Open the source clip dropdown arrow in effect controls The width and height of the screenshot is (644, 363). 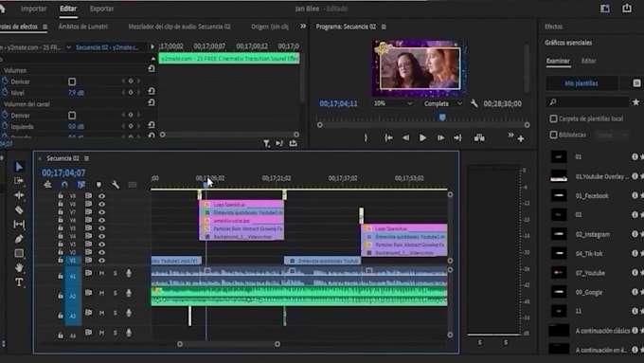click(x=68, y=47)
